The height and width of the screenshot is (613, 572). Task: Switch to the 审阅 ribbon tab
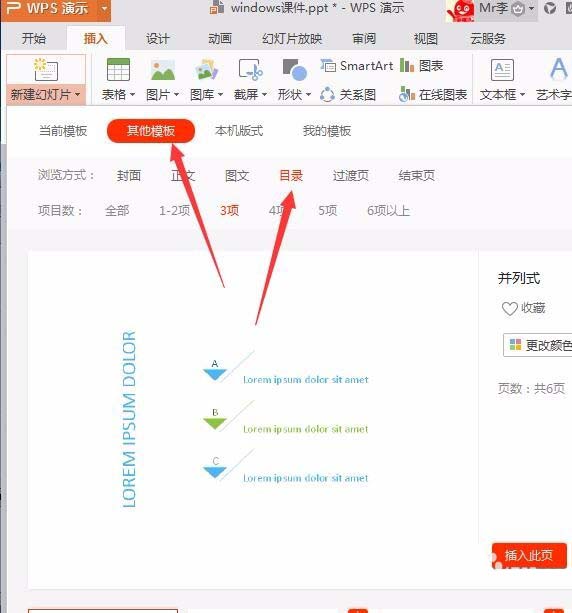point(364,39)
